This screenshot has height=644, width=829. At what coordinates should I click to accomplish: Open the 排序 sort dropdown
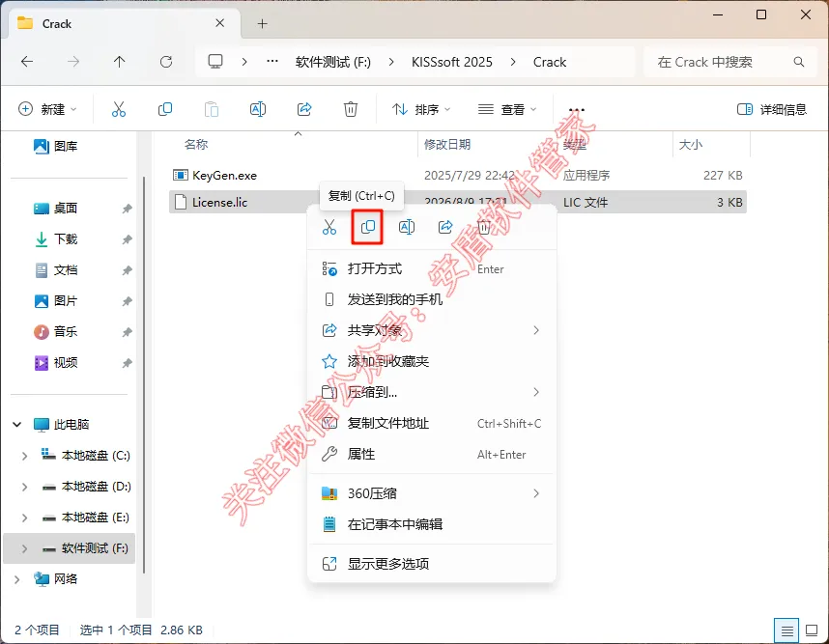pos(421,109)
